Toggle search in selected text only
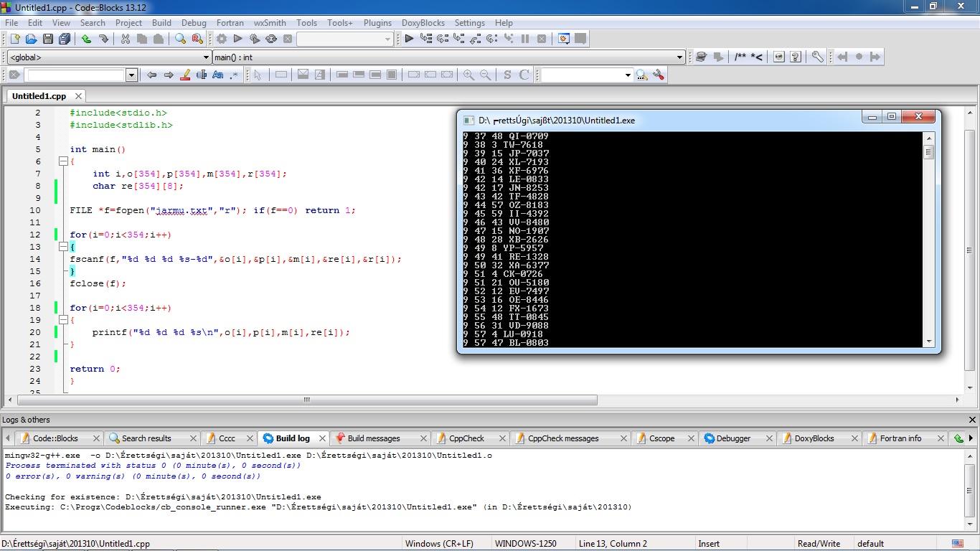This screenshot has height=551, width=980. tap(202, 75)
